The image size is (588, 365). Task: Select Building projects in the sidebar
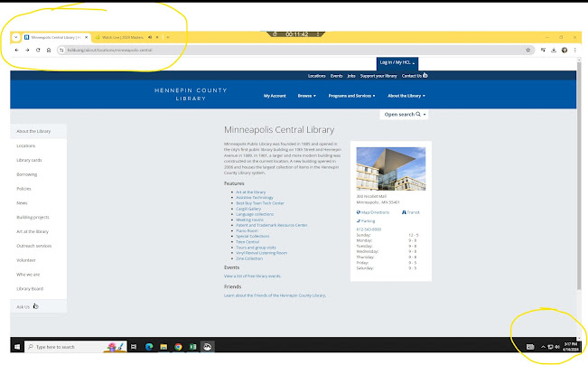click(33, 217)
